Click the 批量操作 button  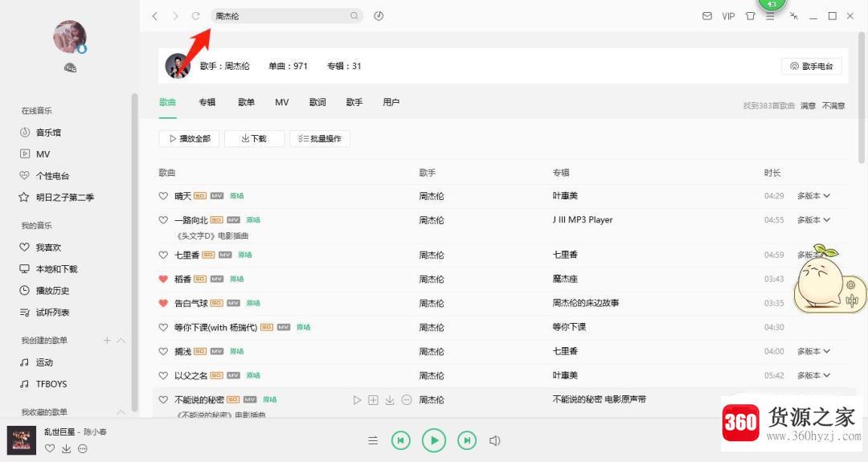[320, 138]
